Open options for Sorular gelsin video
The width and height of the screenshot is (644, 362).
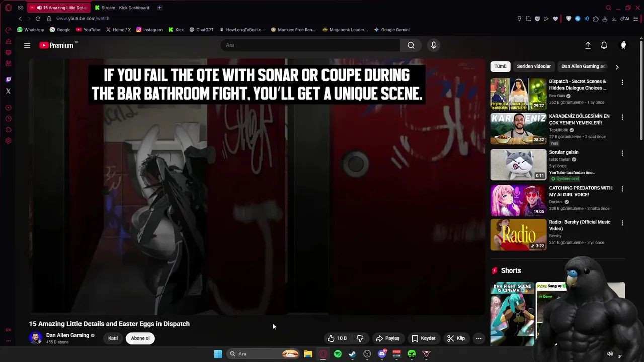tap(622, 153)
